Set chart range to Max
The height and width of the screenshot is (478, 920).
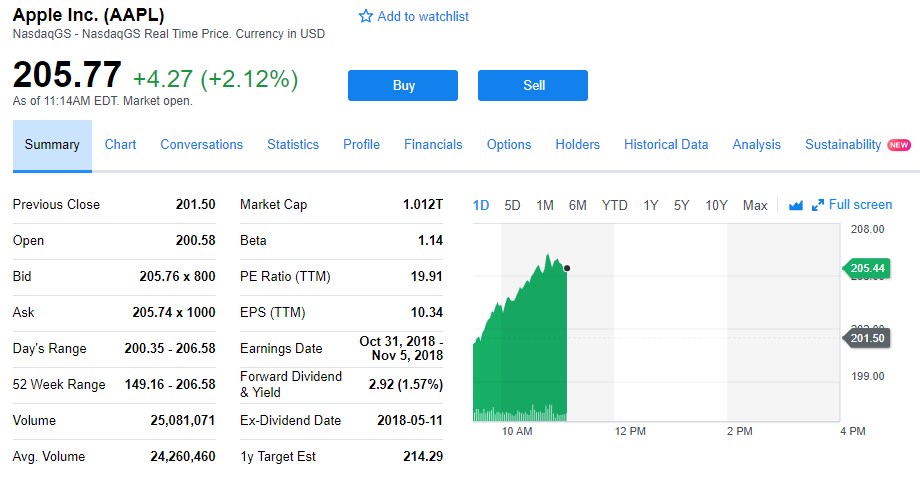pos(755,205)
